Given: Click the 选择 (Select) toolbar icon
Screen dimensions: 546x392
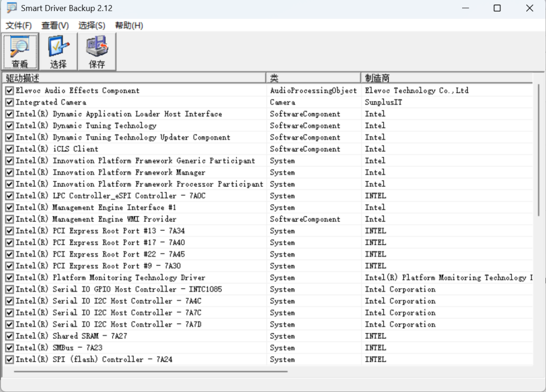Looking at the screenshot, I should tap(58, 52).
